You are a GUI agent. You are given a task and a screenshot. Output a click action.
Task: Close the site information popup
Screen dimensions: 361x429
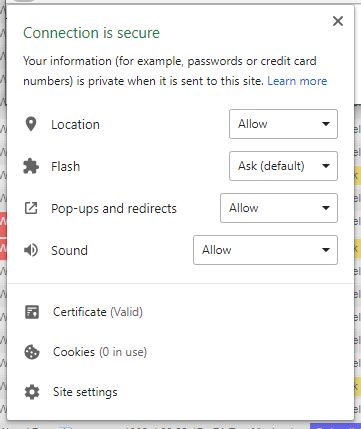pyautogui.click(x=338, y=21)
